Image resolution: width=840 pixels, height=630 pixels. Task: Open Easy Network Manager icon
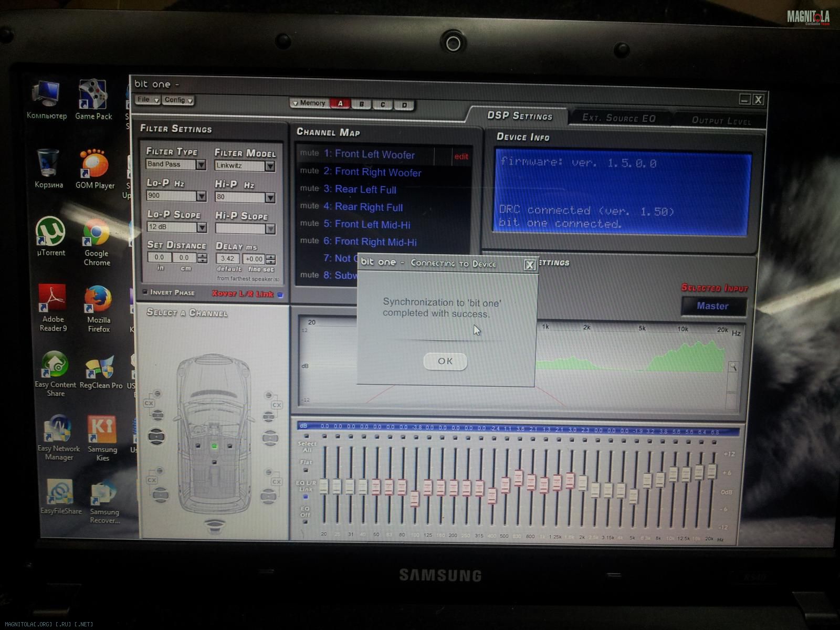[59, 438]
